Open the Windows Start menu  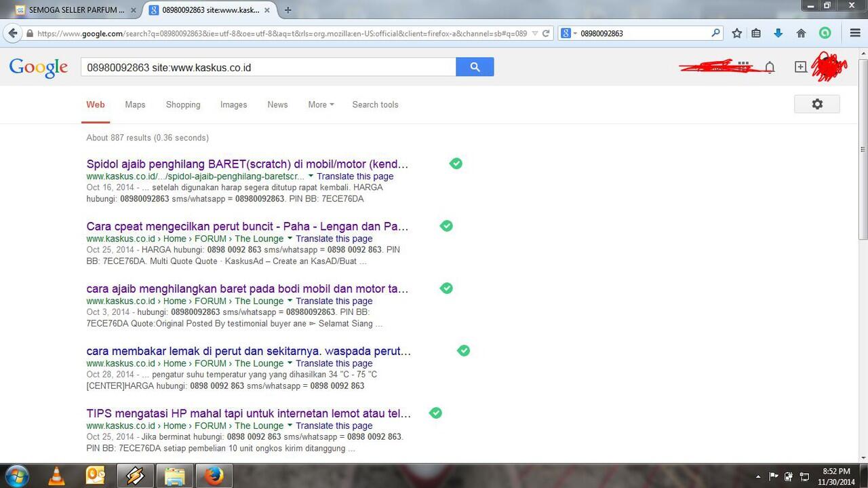(x=16, y=476)
